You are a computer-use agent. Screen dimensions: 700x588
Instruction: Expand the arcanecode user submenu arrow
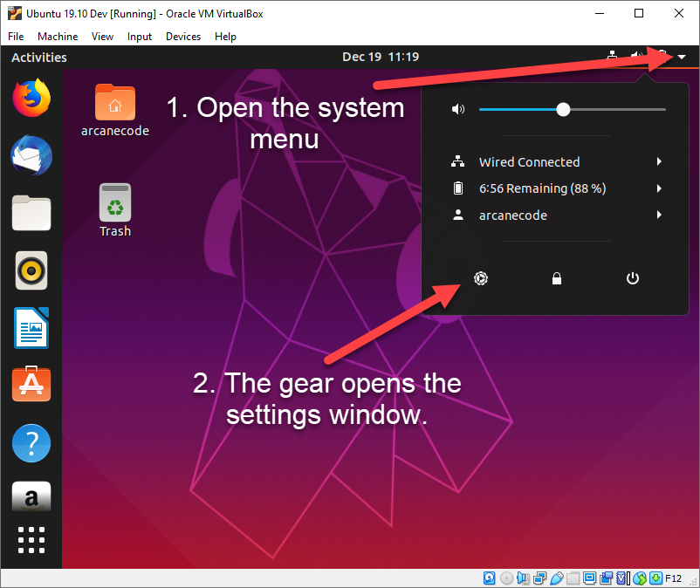point(659,215)
